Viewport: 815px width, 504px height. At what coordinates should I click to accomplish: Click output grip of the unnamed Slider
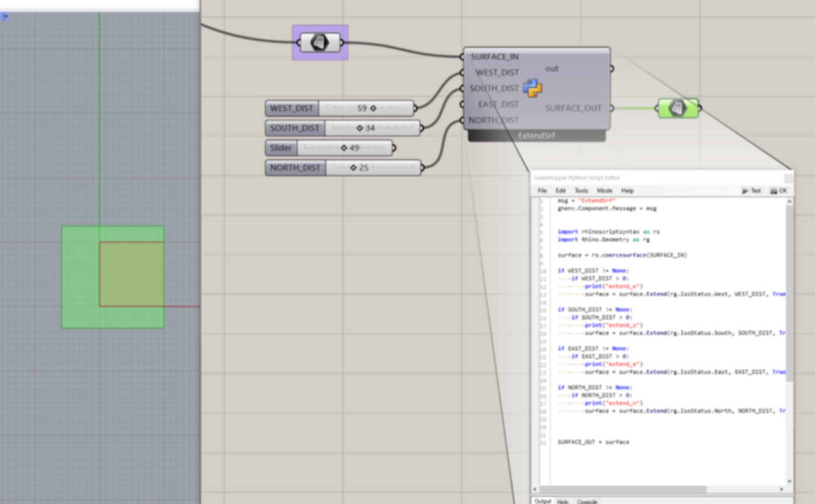394,149
